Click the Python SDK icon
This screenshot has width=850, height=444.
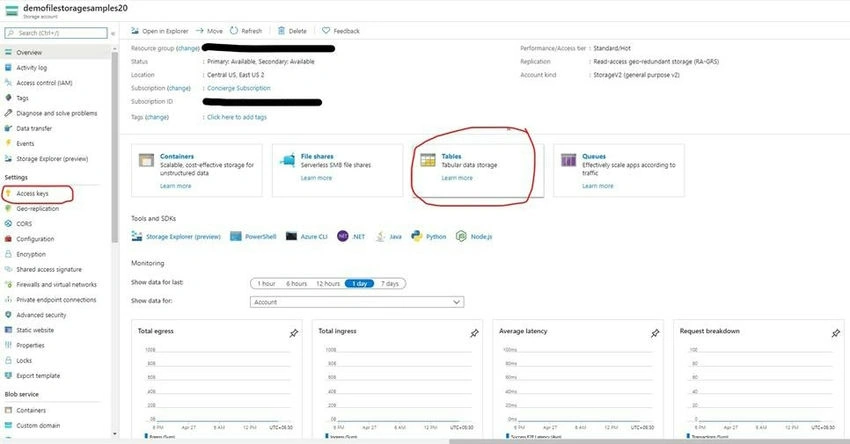point(416,236)
